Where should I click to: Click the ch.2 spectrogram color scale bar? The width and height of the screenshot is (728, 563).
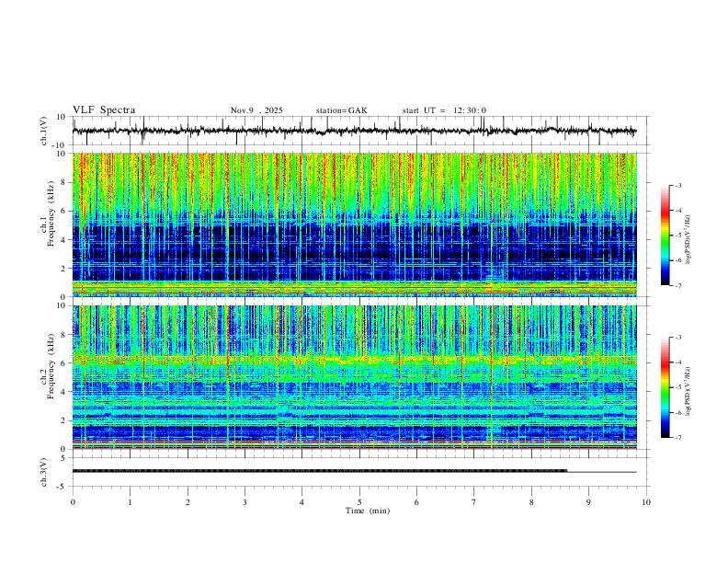pos(665,387)
